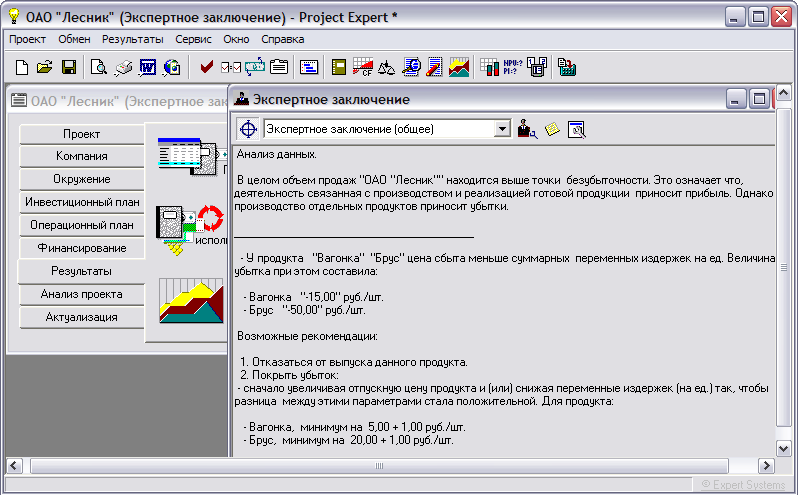Screen dimensions: 798x495
Task: Click the IE numbered blocks toolbar icon
Action: (537, 67)
